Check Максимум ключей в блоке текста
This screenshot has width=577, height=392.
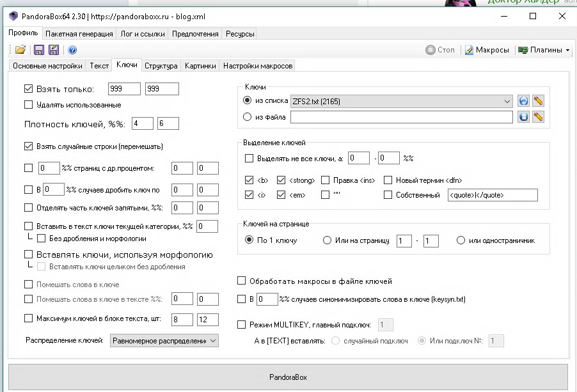[28, 318]
